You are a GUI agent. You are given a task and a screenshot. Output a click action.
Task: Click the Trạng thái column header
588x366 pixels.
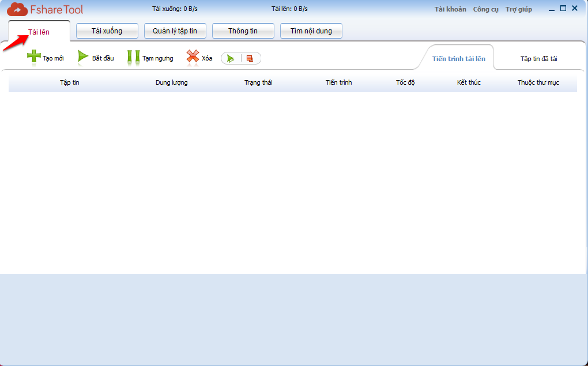(258, 83)
